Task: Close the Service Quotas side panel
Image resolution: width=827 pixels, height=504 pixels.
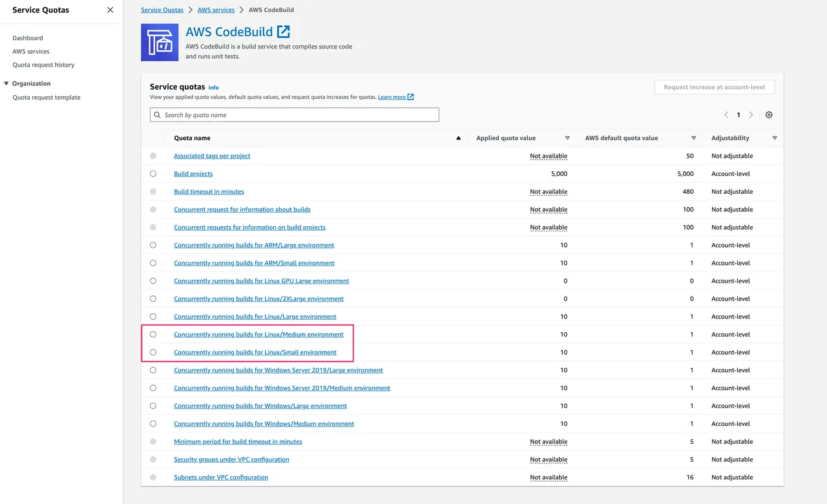Action: [110, 10]
